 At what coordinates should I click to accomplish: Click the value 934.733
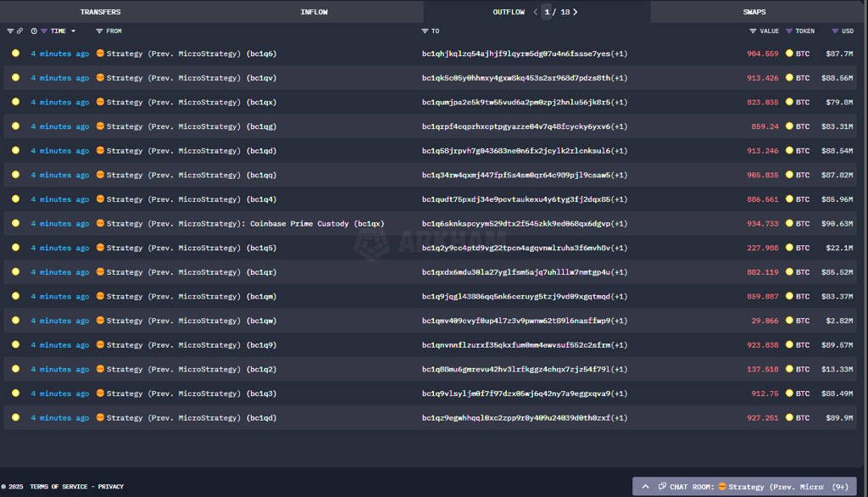(762, 224)
